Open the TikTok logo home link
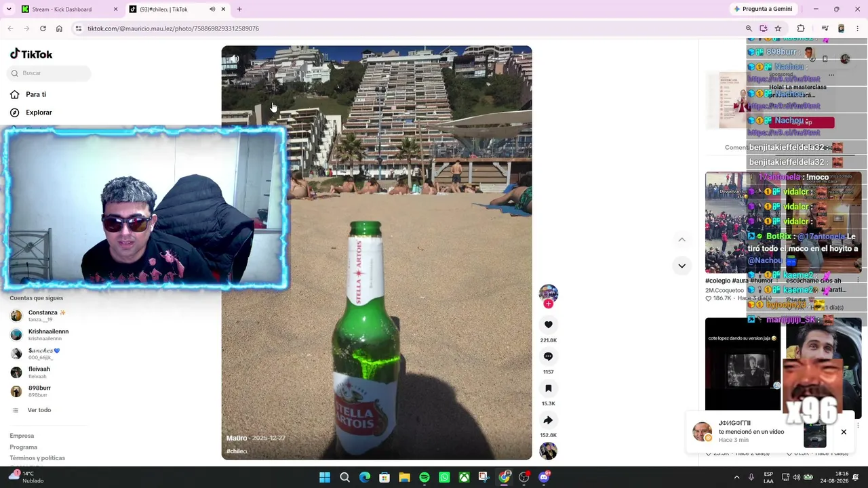The image size is (868, 488). [x=31, y=54]
